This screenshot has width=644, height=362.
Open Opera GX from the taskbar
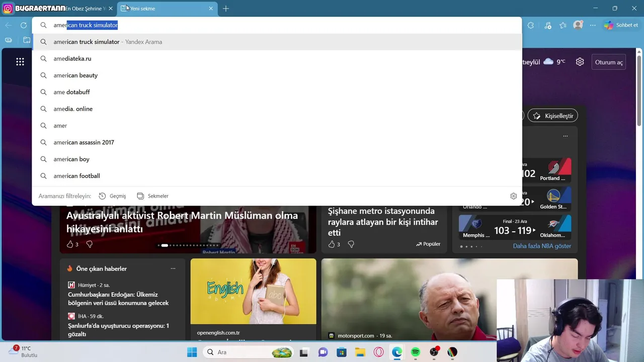(379, 352)
